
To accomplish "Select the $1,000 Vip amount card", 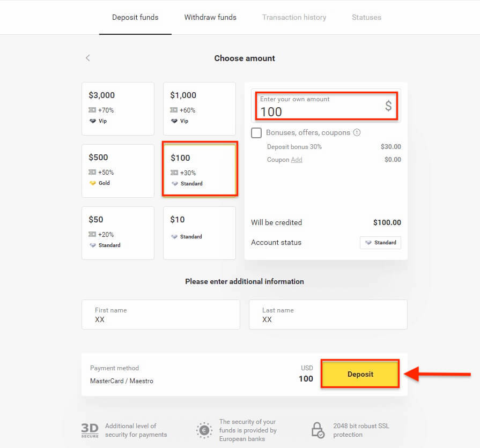I will 200,108.
